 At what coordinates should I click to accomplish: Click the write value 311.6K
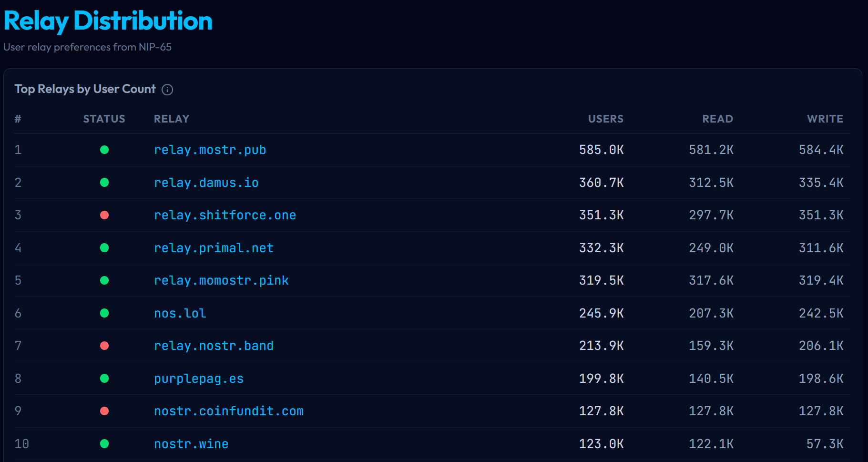821,248
